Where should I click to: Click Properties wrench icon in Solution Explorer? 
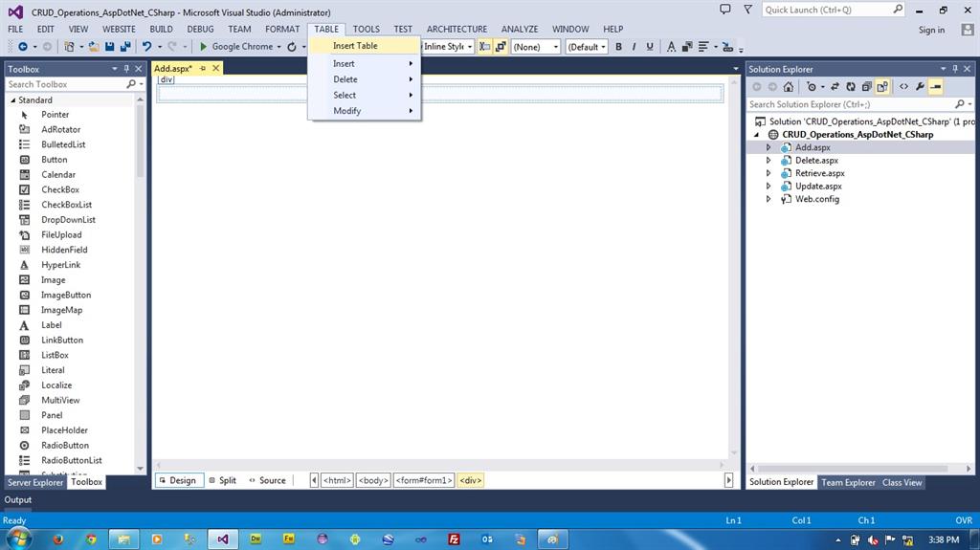pos(920,87)
